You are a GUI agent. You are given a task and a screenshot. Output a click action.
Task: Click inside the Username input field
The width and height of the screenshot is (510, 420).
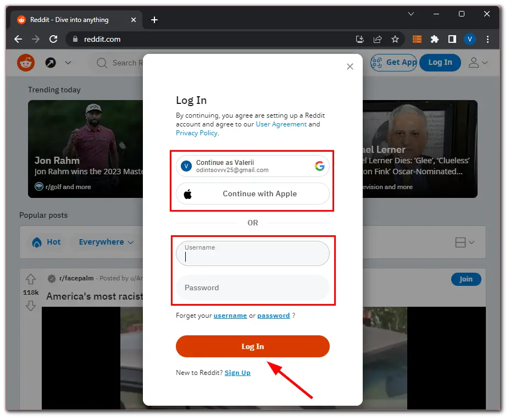252,255
